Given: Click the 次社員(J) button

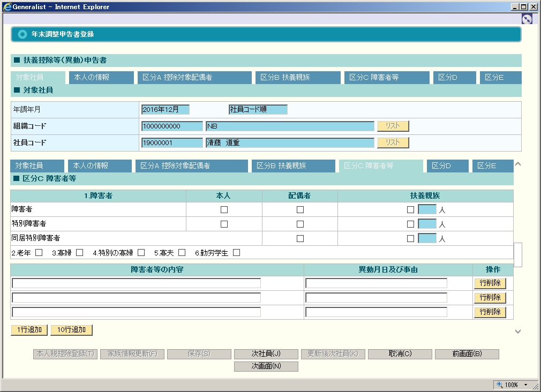Looking at the screenshot, I should pyautogui.click(x=266, y=354).
